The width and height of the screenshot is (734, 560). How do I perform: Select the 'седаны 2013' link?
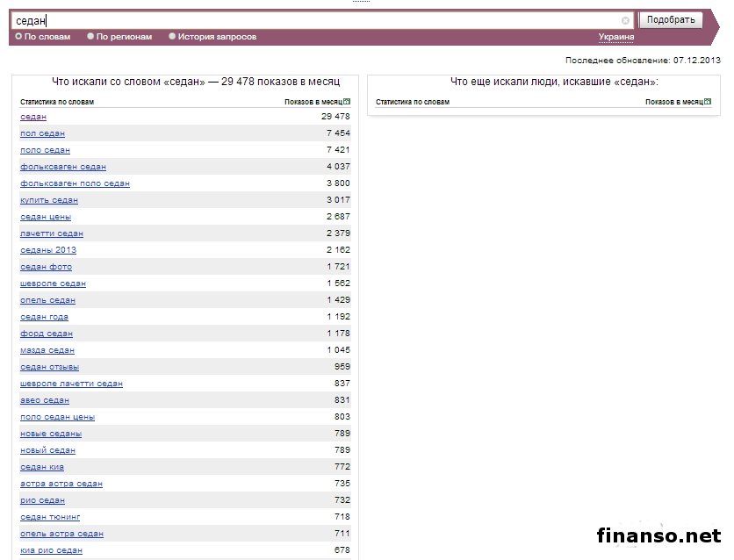pos(48,250)
